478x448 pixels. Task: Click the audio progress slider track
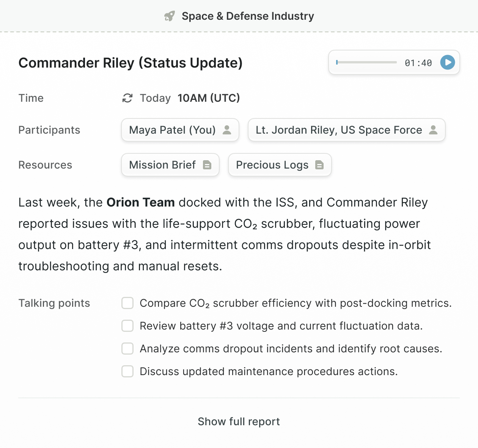(366, 62)
